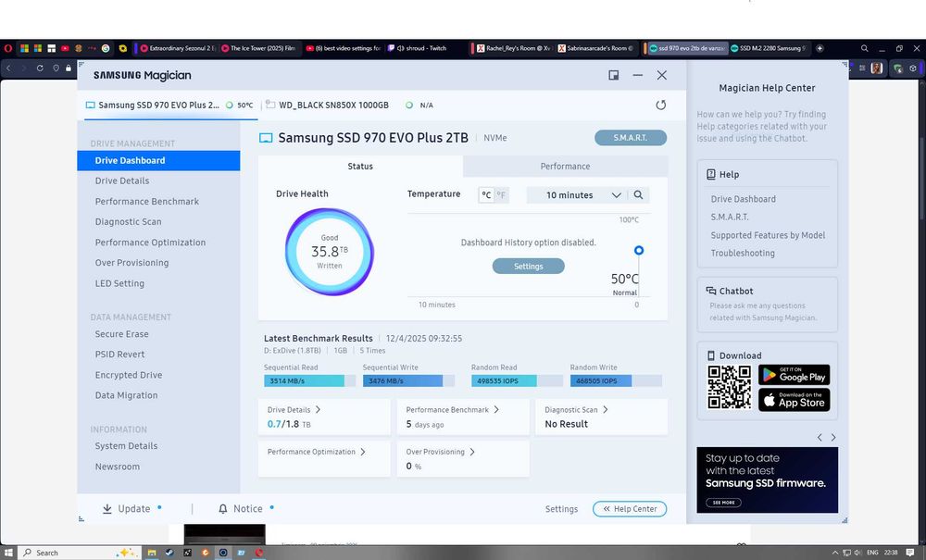Screen dimensions: 926x560
Task: Expand the Over Provisioning card chevron
Action: point(472,452)
